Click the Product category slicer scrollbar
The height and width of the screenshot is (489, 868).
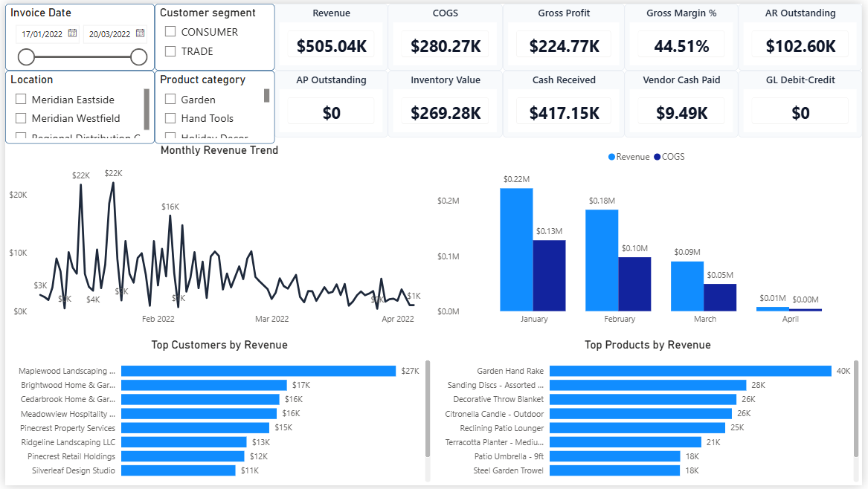click(x=267, y=96)
